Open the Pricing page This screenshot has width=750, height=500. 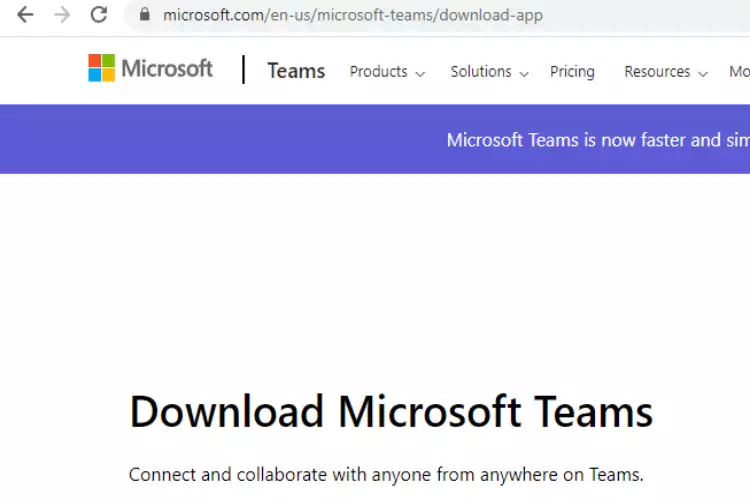click(572, 72)
